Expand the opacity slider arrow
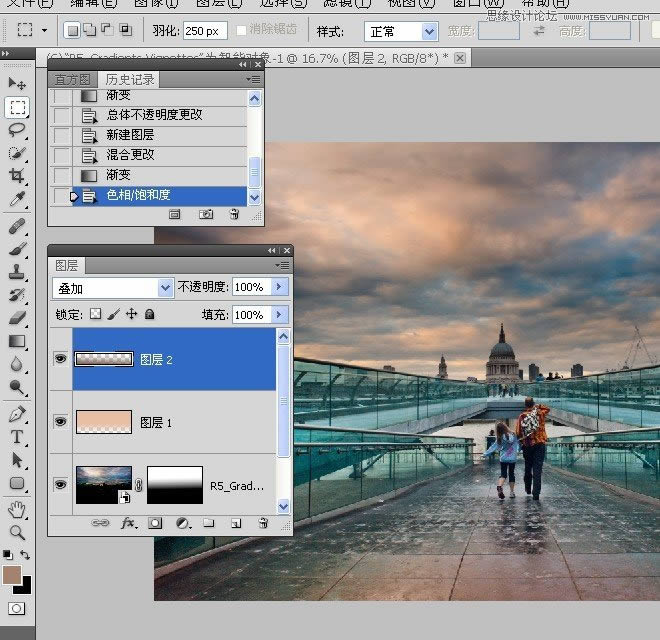 pos(279,287)
